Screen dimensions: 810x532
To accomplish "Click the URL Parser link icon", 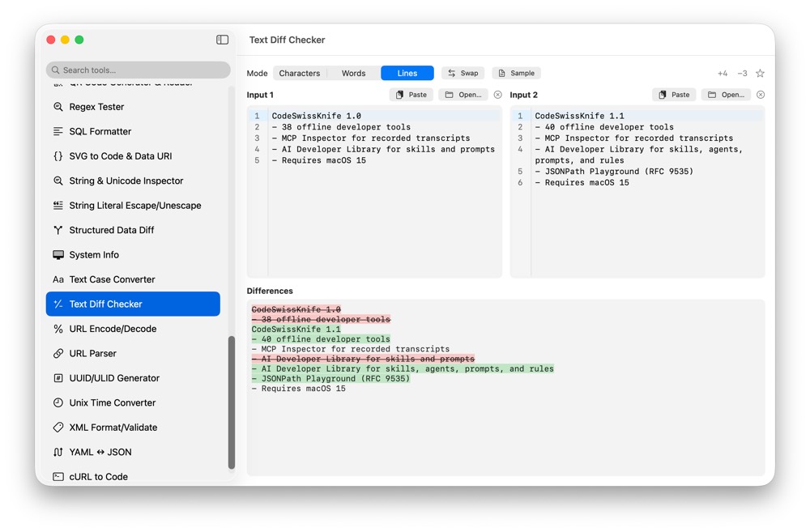I will tap(58, 353).
